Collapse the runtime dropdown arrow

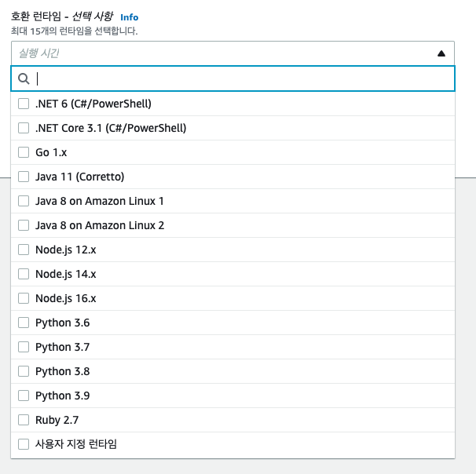click(441, 53)
